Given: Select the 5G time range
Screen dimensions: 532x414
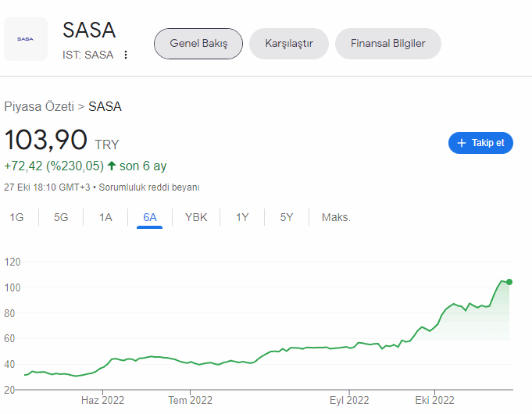Looking at the screenshot, I should pyautogui.click(x=61, y=217).
